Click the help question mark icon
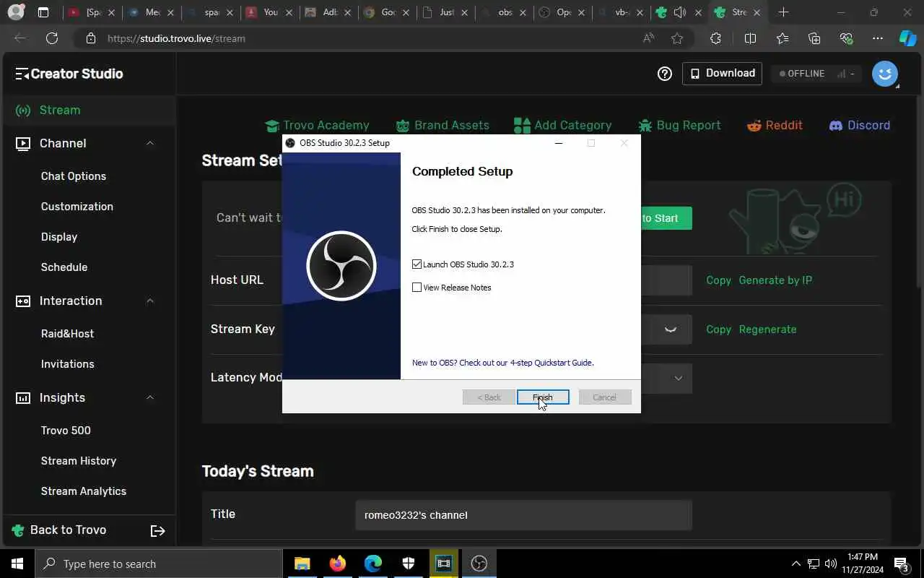The width and height of the screenshot is (924, 578). 665,74
